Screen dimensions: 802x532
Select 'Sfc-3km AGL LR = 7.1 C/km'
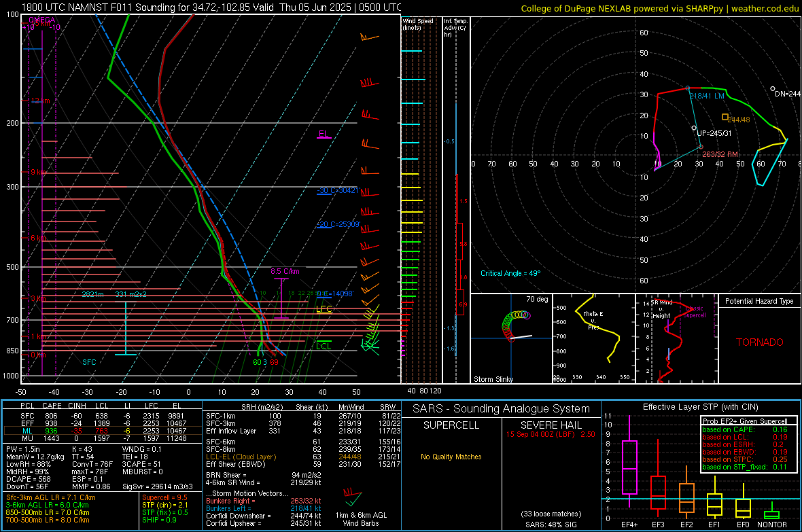pyautogui.click(x=51, y=497)
